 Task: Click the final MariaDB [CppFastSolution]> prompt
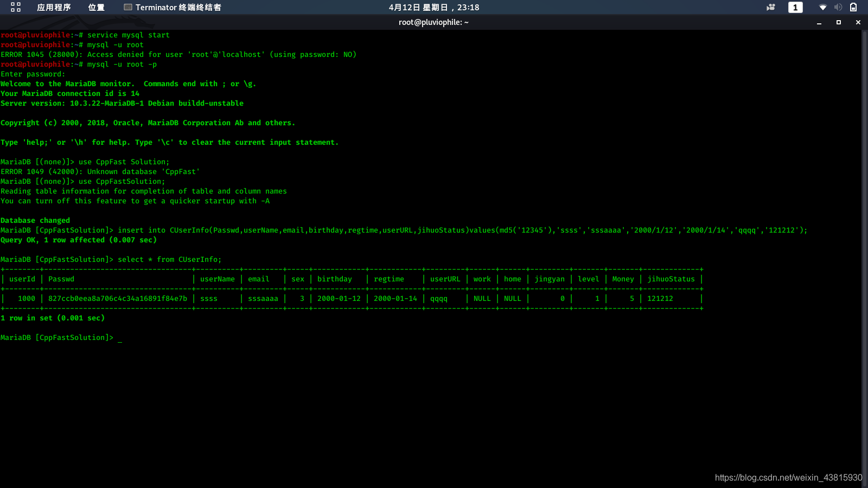57,338
